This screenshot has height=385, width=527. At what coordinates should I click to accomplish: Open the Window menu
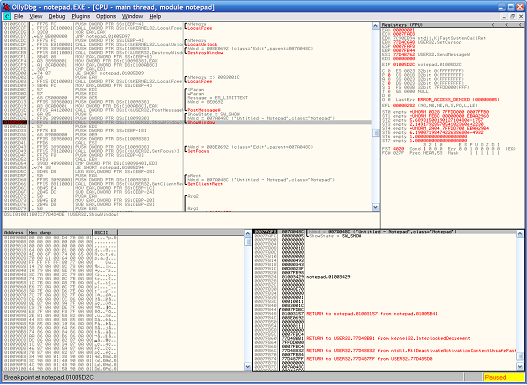tap(132, 16)
